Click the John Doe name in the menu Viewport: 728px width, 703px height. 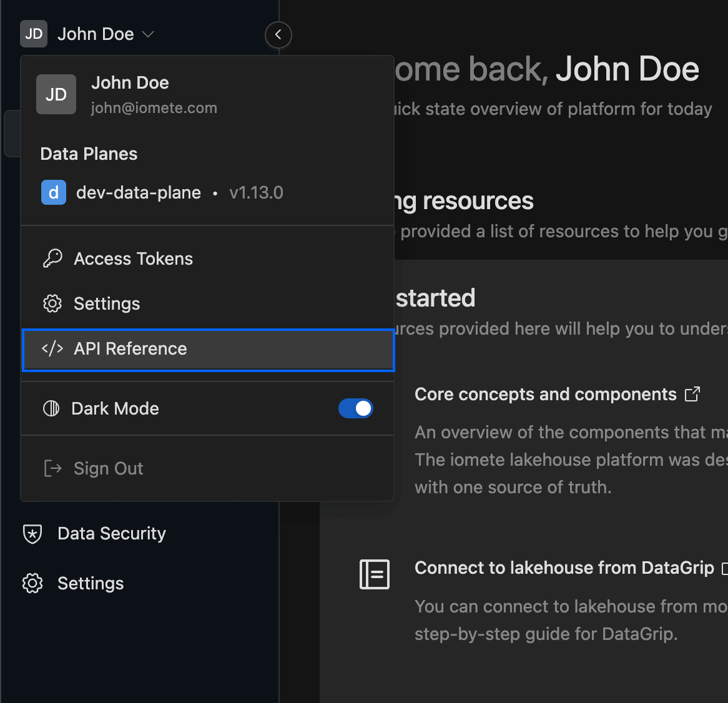click(x=130, y=82)
